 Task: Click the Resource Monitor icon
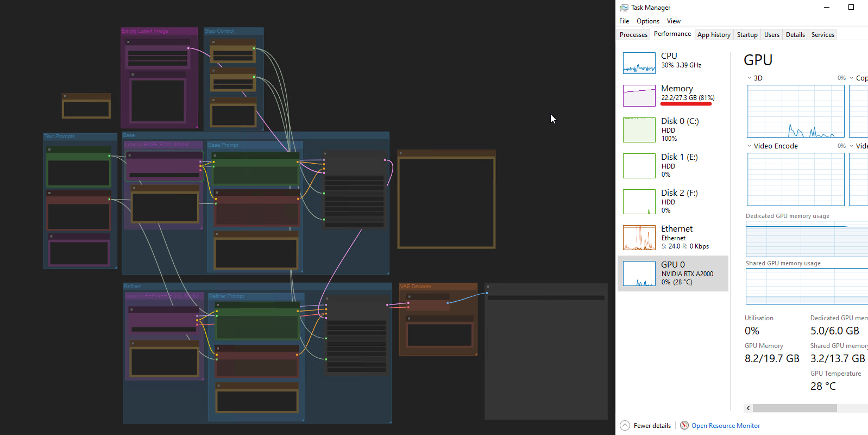(684, 425)
